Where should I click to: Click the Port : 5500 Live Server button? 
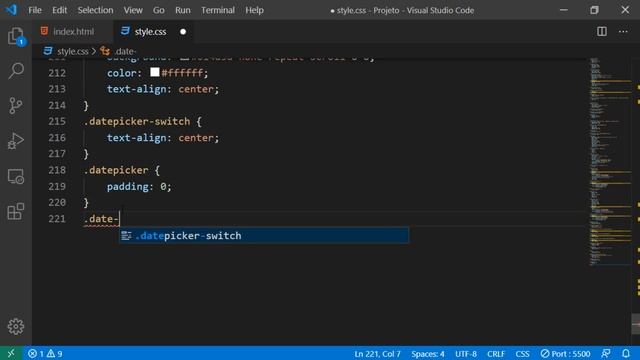pos(565,353)
